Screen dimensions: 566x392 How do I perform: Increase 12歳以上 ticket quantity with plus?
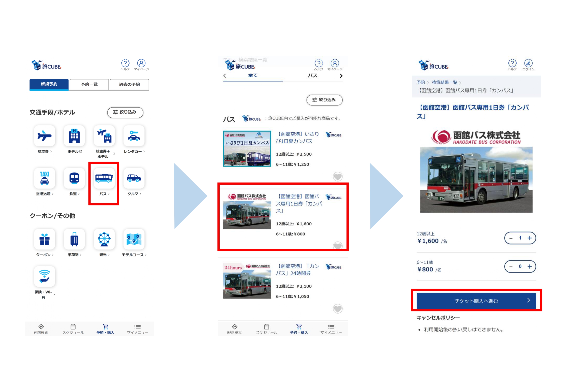point(530,238)
